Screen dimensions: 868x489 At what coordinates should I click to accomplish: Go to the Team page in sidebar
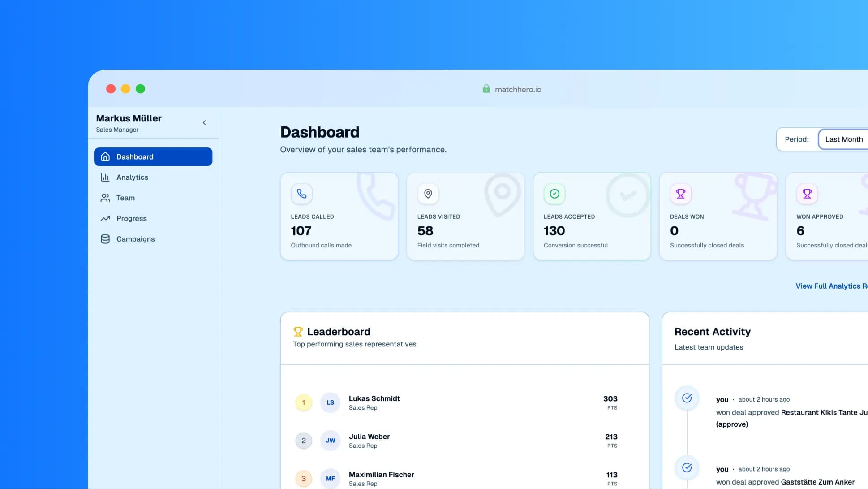[x=125, y=198]
